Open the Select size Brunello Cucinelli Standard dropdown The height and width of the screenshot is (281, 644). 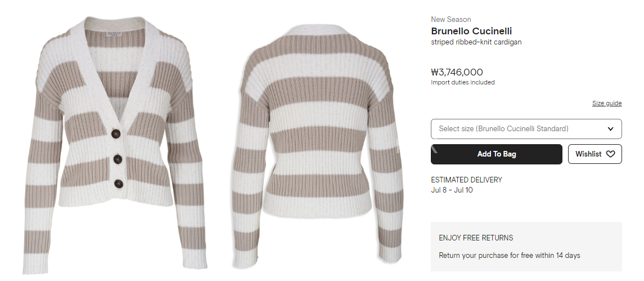(x=526, y=129)
